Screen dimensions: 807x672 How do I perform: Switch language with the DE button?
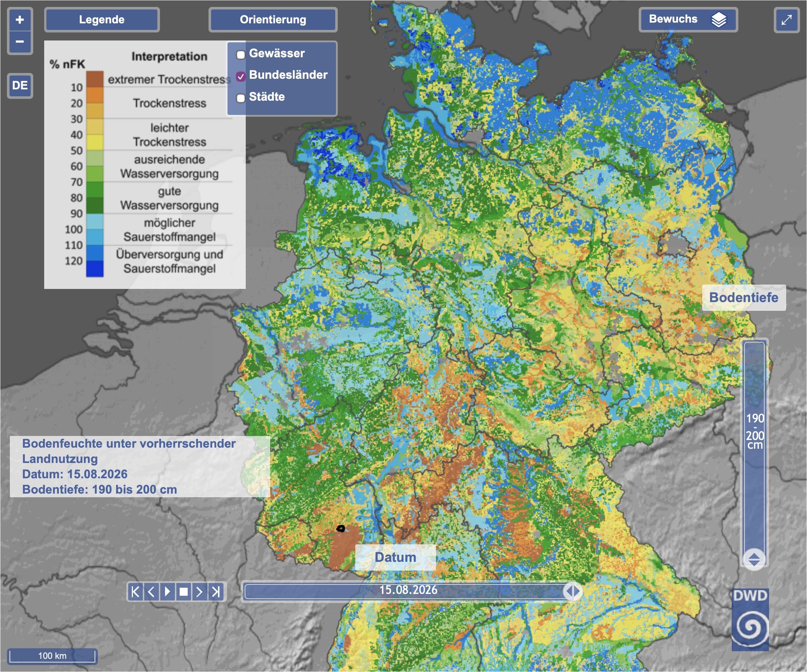(20, 85)
